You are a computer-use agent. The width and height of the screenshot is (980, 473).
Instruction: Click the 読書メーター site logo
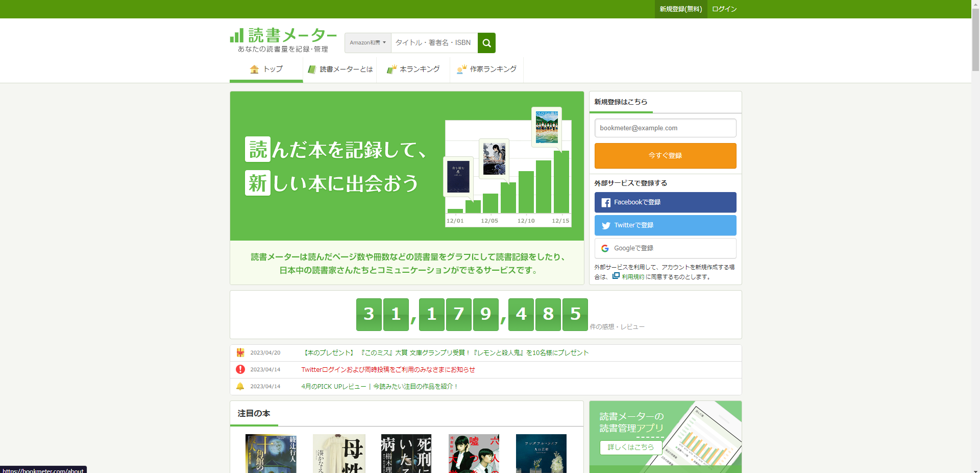pos(283,40)
